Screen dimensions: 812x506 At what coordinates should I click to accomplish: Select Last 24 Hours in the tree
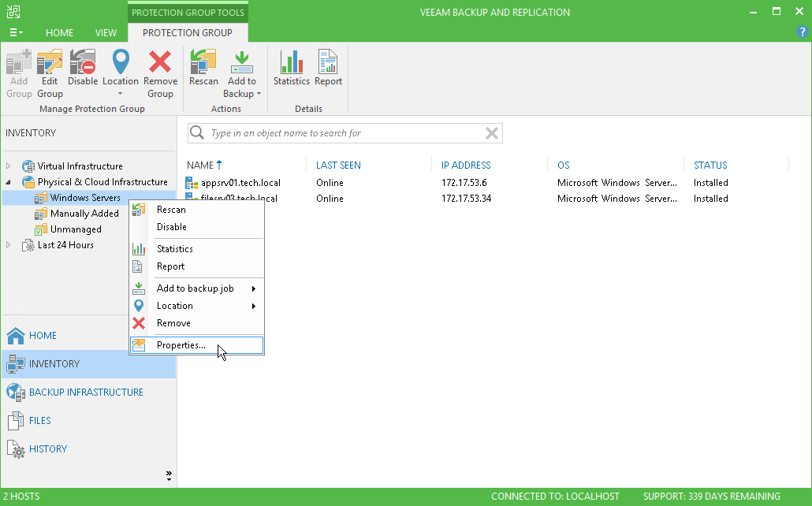coord(65,245)
